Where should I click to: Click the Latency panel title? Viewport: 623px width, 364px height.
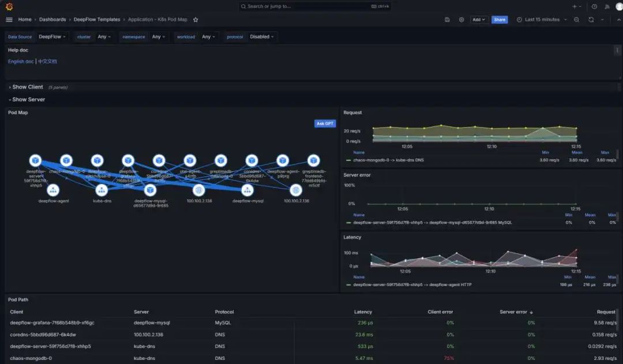tap(352, 237)
